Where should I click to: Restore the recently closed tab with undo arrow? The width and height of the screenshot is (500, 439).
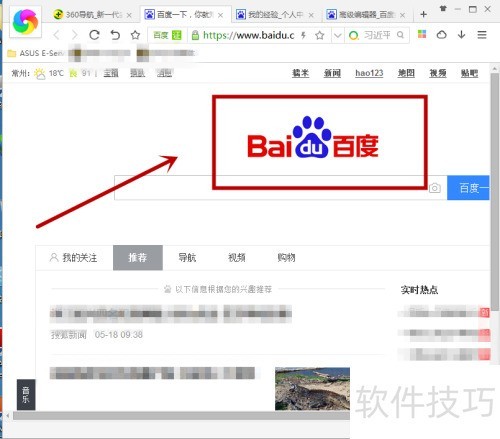tap(115, 35)
